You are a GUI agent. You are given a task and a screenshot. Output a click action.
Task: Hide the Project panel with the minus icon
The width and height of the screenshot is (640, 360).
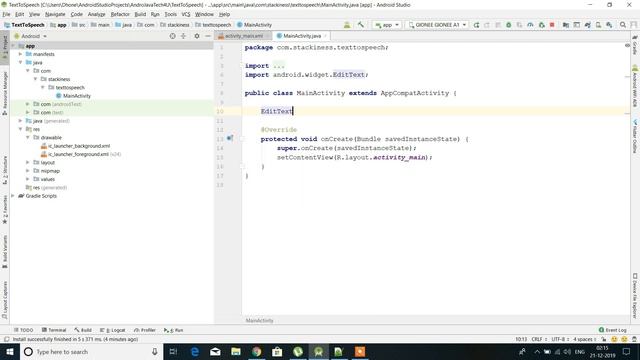tap(208, 36)
